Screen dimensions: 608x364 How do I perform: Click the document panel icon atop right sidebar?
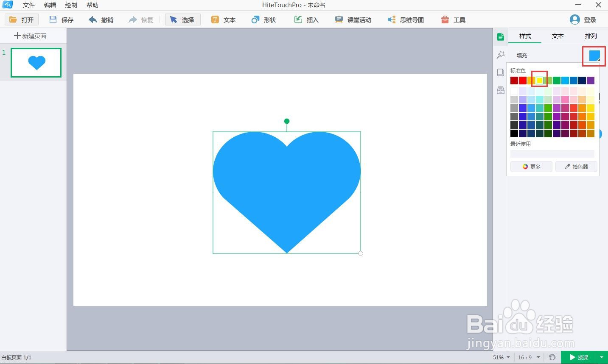(500, 36)
